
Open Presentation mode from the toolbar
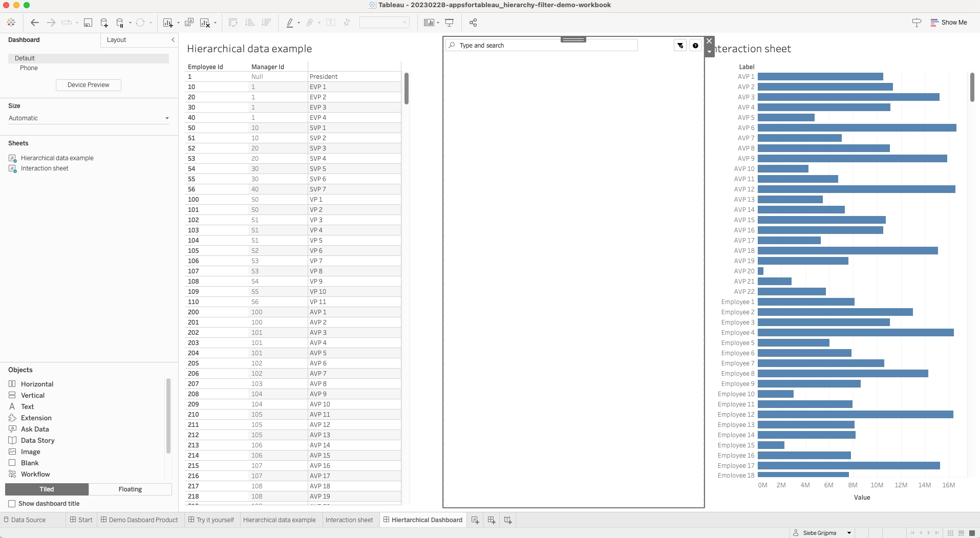coord(450,23)
